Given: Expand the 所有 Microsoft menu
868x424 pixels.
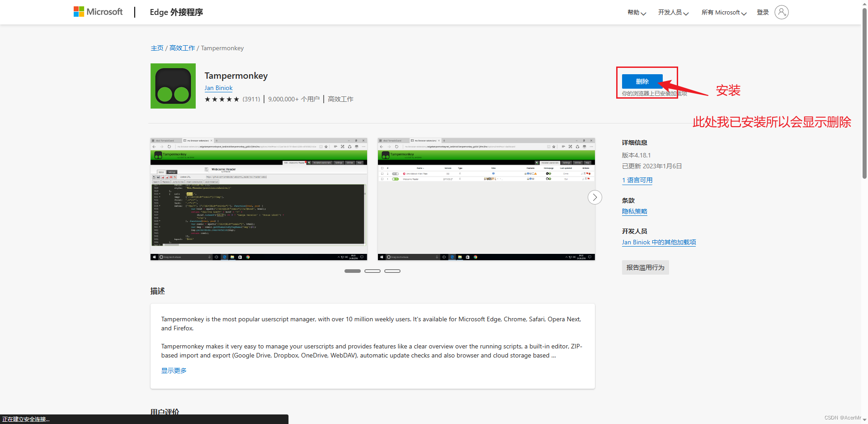Looking at the screenshot, I should click(x=724, y=13).
